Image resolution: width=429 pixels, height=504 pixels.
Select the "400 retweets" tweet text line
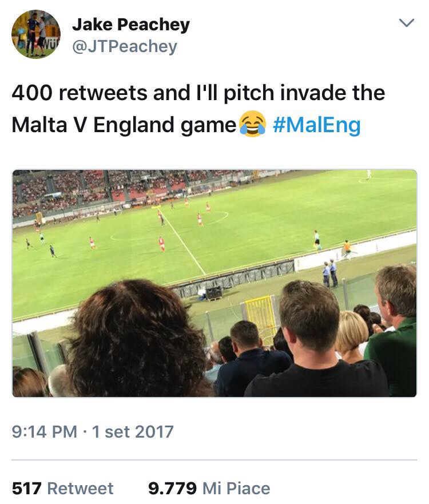click(x=198, y=93)
